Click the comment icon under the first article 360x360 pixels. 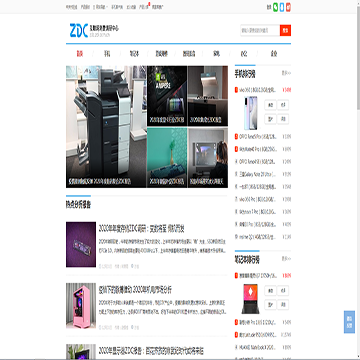132,266
